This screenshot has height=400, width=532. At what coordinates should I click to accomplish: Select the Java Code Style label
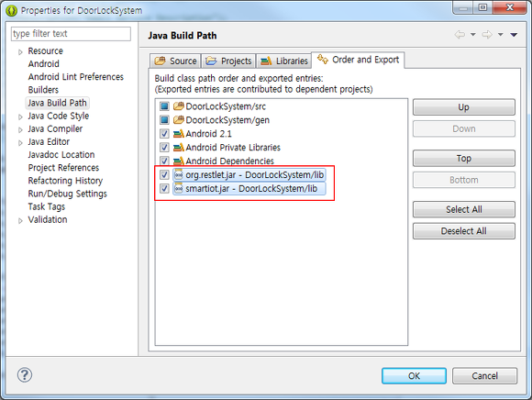(59, 116)
